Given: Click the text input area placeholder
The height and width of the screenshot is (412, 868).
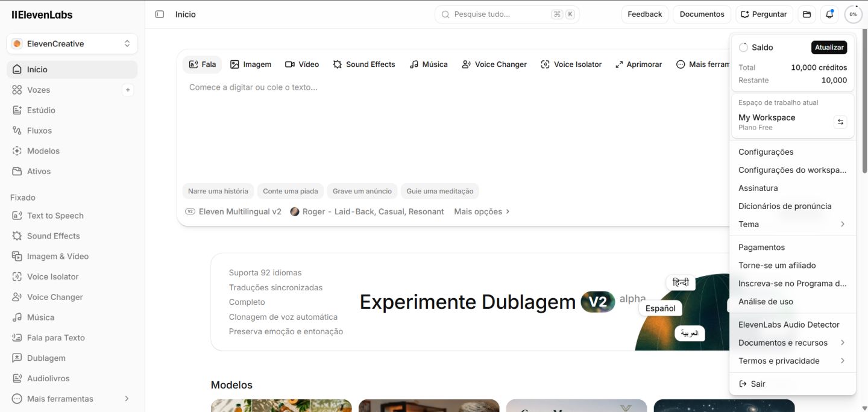Looking at the screenshot, I should [253, 87].
